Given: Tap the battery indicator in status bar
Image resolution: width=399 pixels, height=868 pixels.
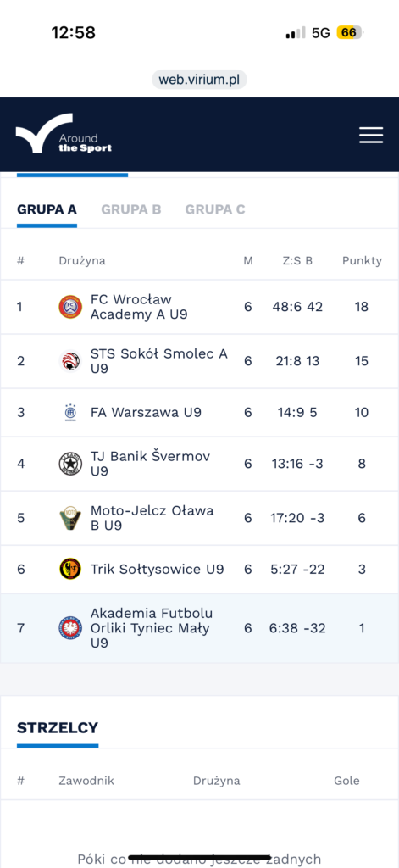Looking at the screenshot, I should pyautogui.click(x=349, y=33).
